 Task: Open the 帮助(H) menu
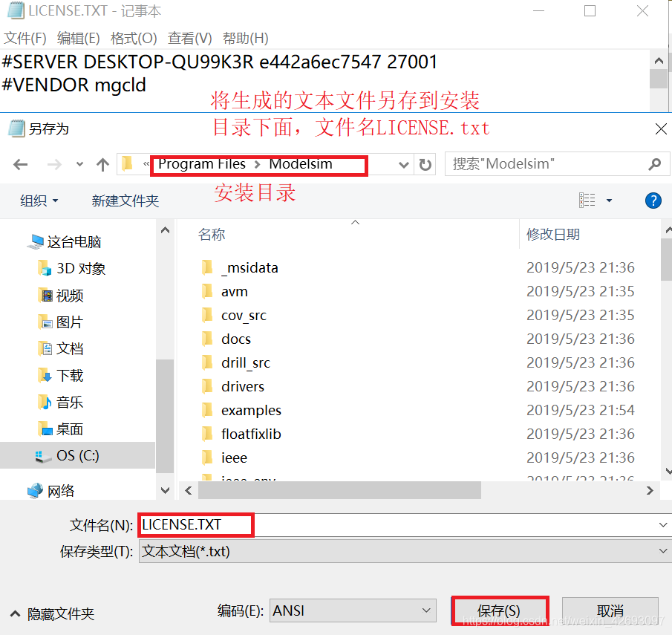tap(245, 38)
